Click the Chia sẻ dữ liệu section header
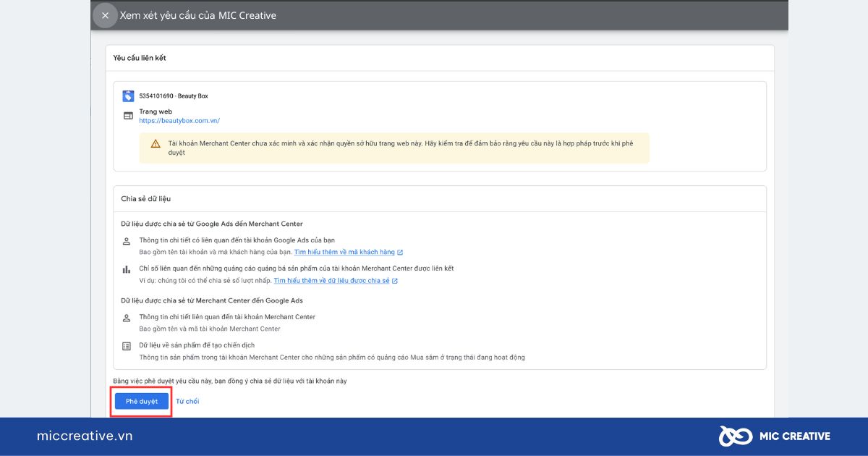Screen dimensions: 868x456 click(146, 198)
